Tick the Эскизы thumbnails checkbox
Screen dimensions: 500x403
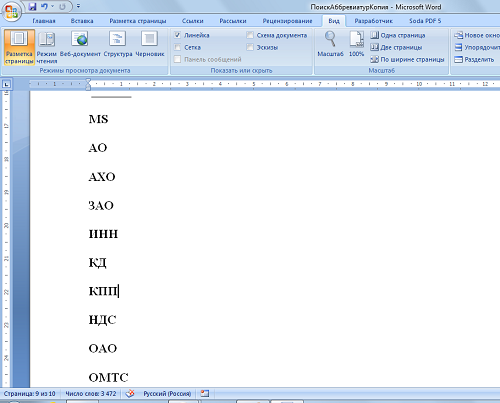(250, 47)
